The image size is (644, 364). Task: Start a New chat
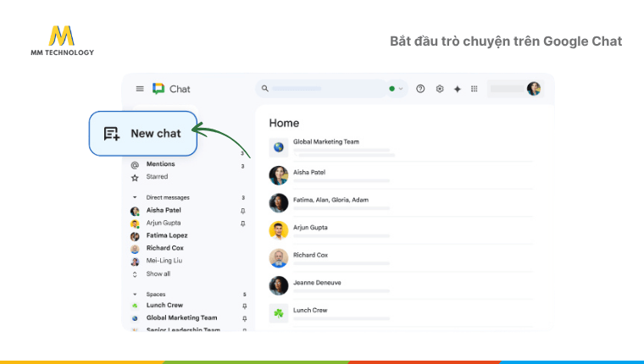[x=143, y=134]
